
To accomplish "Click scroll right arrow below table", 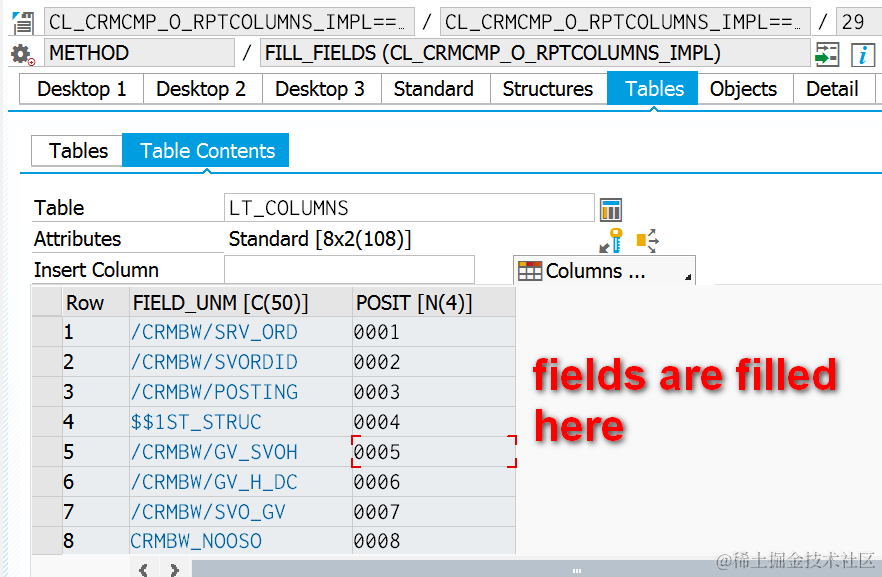I will click(175, 569).
